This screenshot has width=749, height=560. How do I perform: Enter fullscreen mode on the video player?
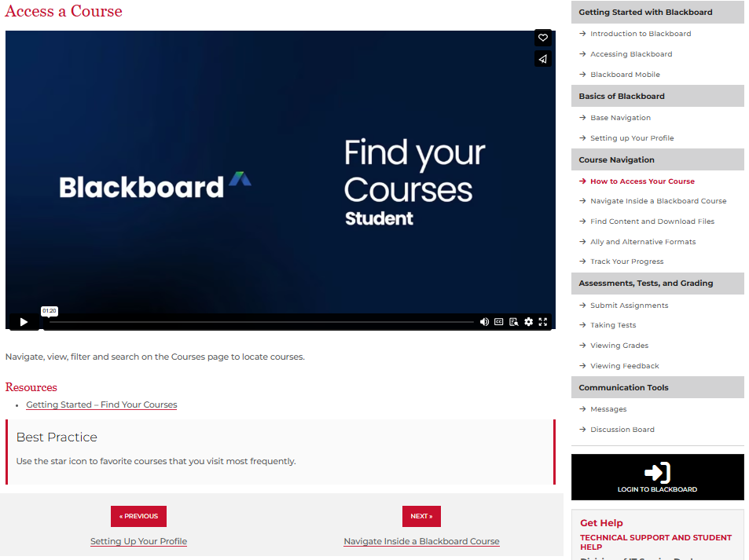tap(542, 321)
